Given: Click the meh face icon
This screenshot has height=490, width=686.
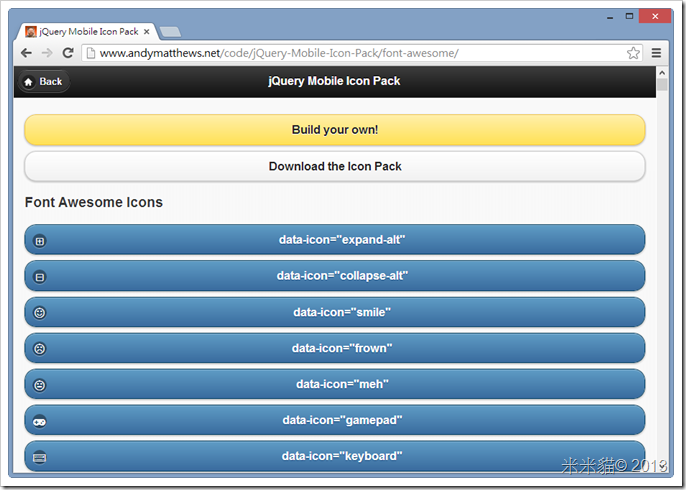Looking at the screenshot, I should (x=40, y=385).
